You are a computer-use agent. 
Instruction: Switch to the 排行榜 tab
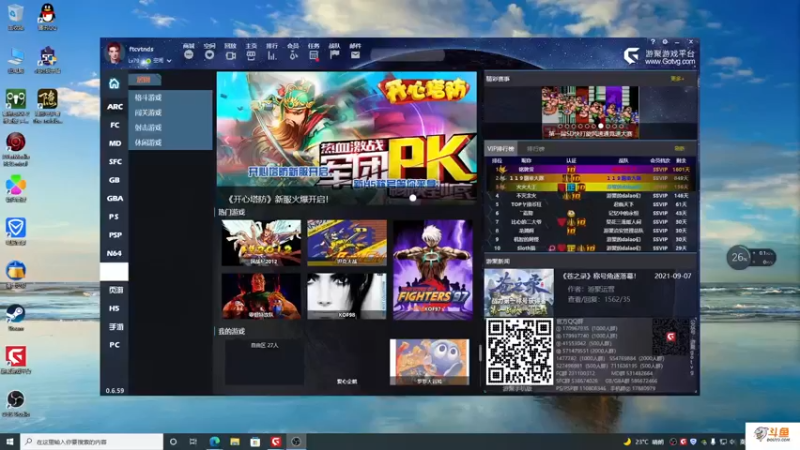[535, 149]
